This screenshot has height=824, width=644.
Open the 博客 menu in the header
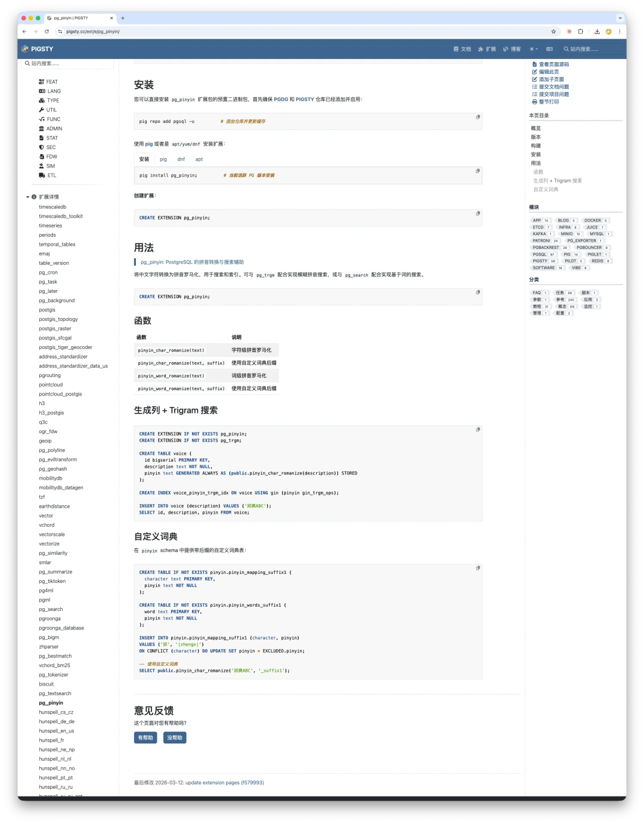click(512, 49)
